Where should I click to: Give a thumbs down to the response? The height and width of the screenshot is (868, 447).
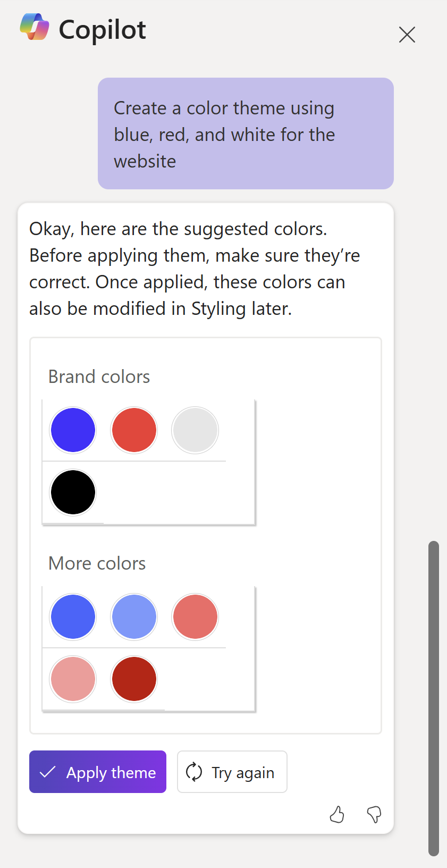pos(374,814)
